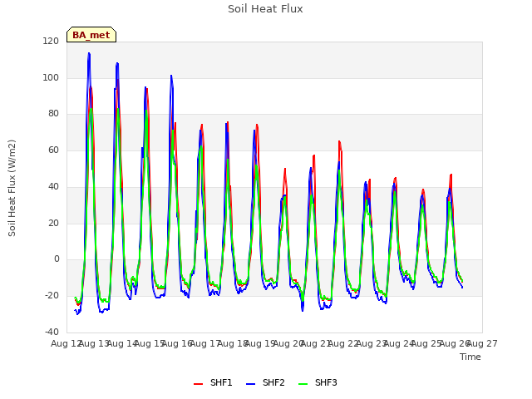The height and width of the screenshot is (399, 532).
Task: Click the 60 y-axis tick label
Action: pyautogui.click(x=53, y=150)
